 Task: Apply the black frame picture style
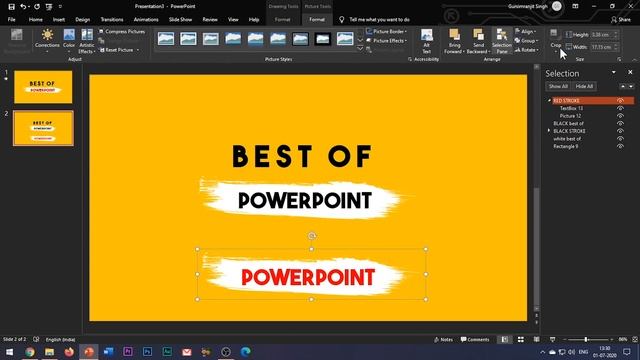click(x=322, y=39)
